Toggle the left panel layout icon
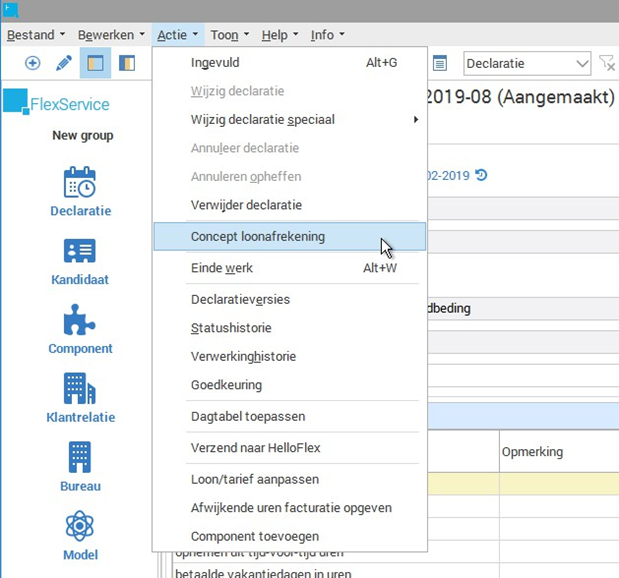The image size is (619, 578). point(95,63)
